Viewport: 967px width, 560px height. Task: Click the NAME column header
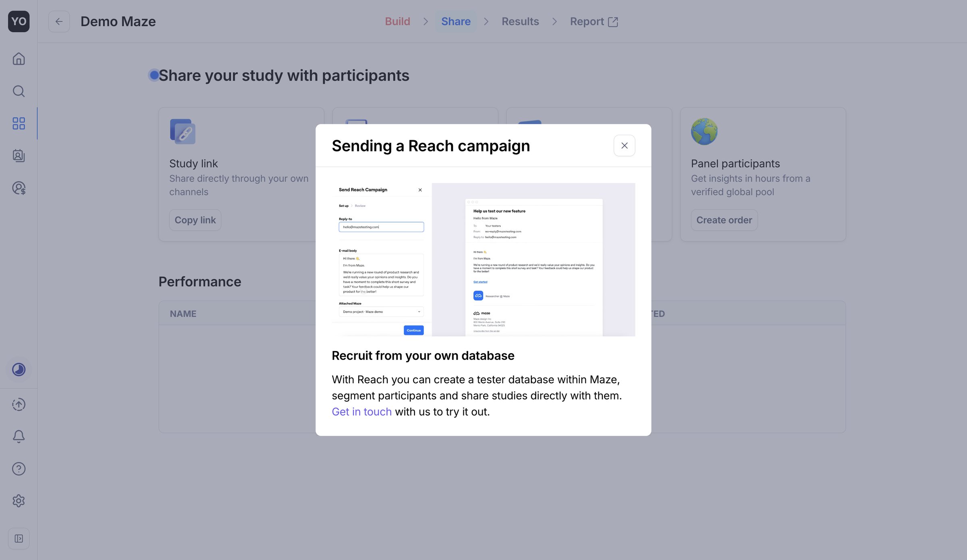pyautogui.click(x=183, y=314)
